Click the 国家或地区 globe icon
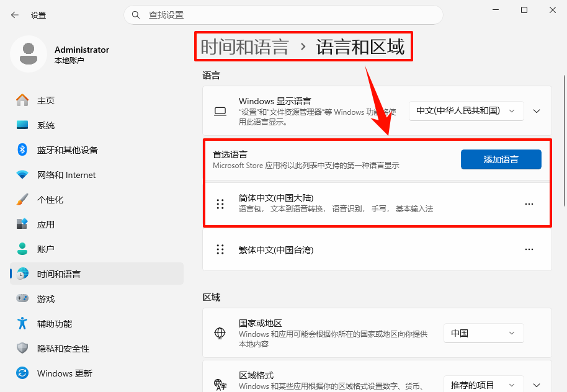 coord(220,333)
